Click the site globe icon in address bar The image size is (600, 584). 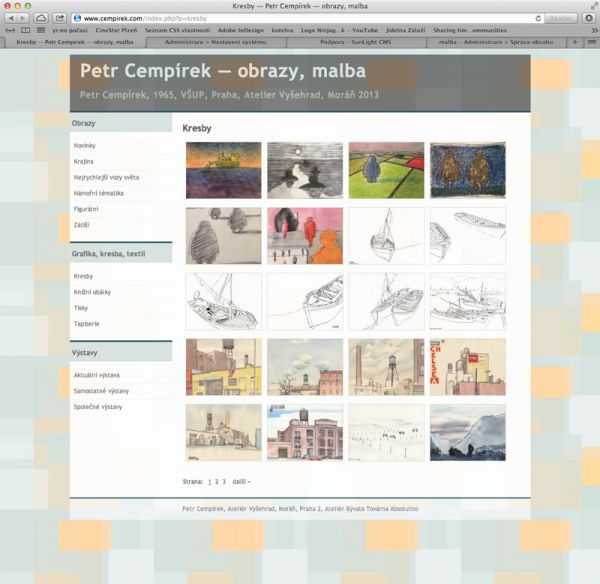77,18
